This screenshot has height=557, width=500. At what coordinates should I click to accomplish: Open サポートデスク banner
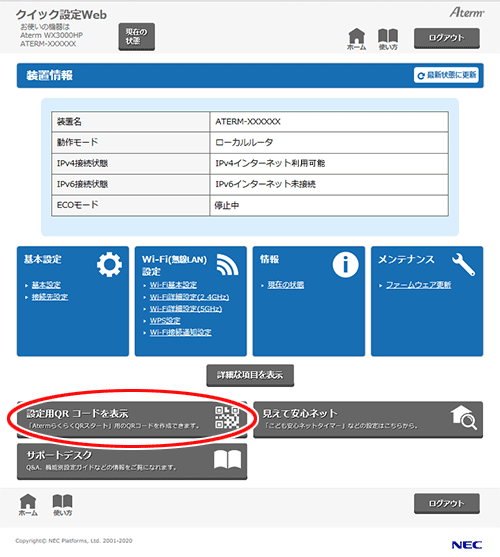point(132,461)
